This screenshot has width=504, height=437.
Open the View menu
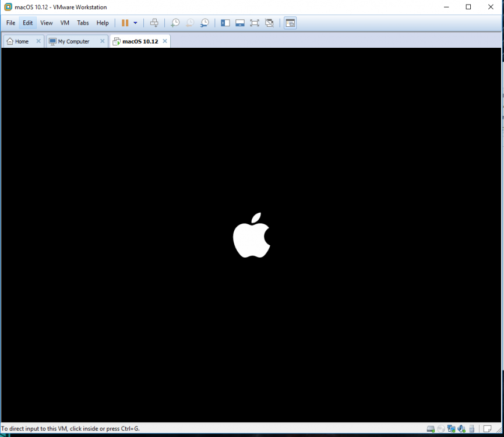47,23
